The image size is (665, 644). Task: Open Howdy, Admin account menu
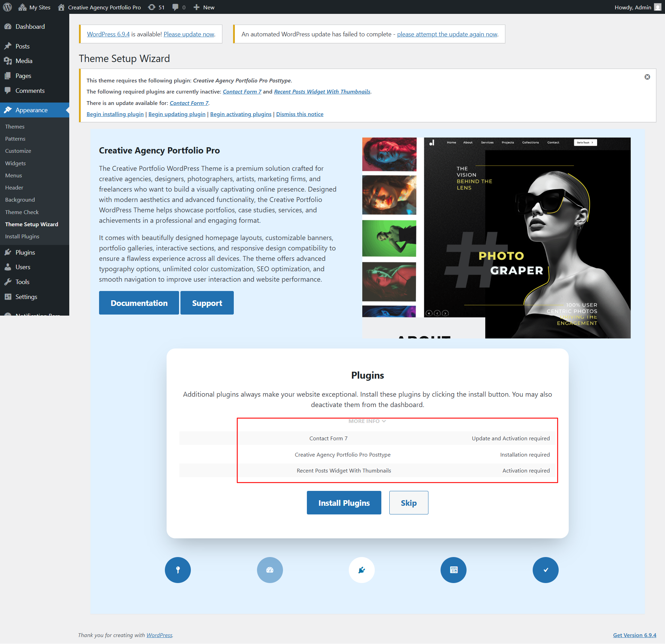pos(638,7)
